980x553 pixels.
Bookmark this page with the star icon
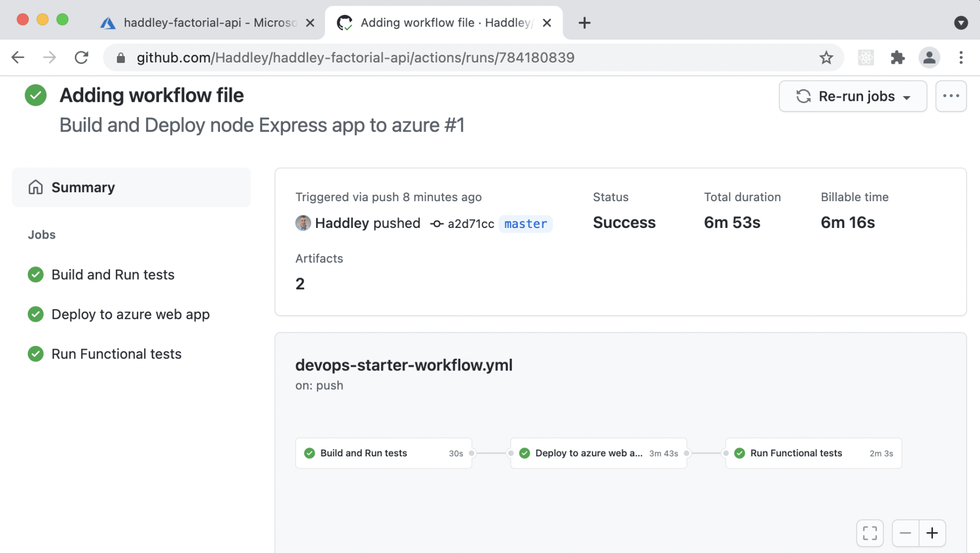point(826,58)
